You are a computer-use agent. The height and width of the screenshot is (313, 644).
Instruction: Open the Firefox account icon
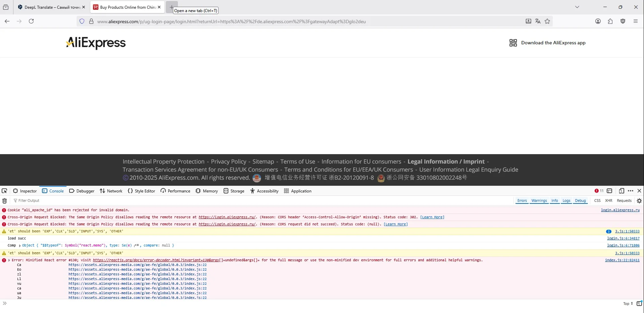(x=598, y=21)
